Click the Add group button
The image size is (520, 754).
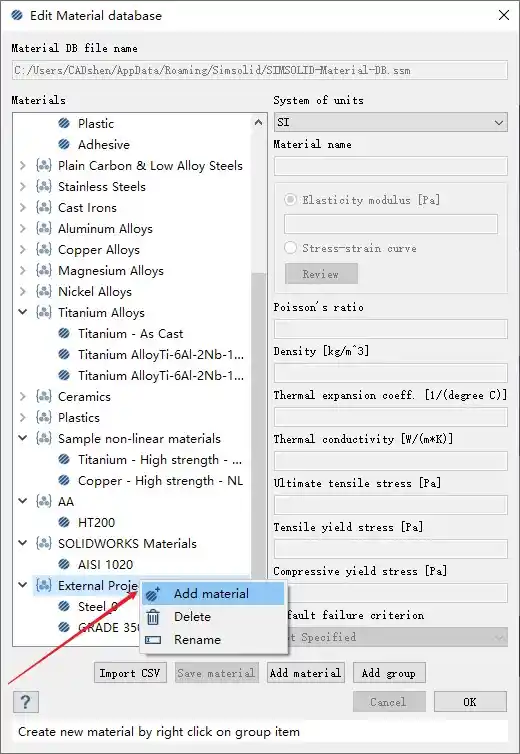tap(389, 673)
